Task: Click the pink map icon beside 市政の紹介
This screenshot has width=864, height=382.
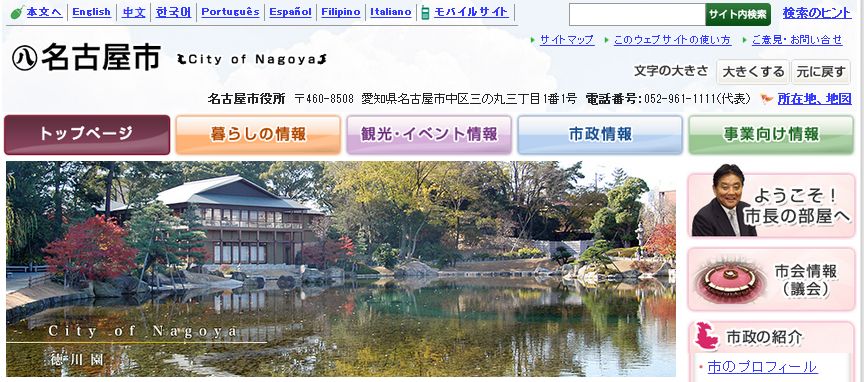Action: pyautogui.click(x=707, y=337)
